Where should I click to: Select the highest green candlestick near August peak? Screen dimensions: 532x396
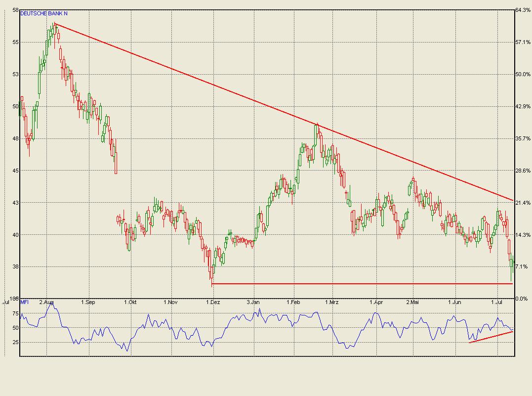point(53,30)
